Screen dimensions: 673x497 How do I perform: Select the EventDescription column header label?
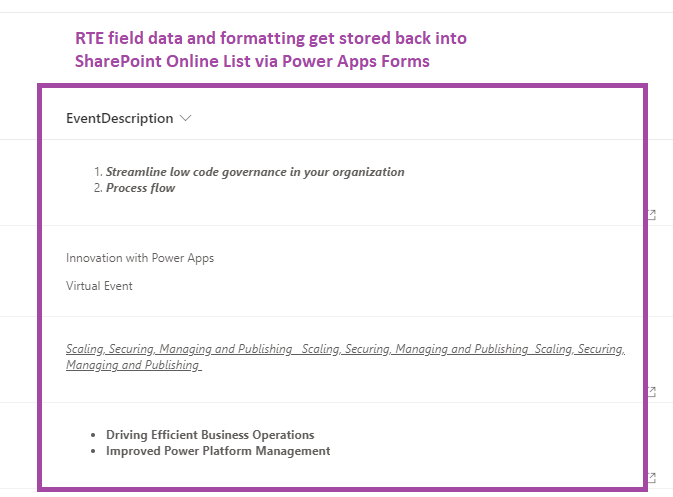coord(119,118)
